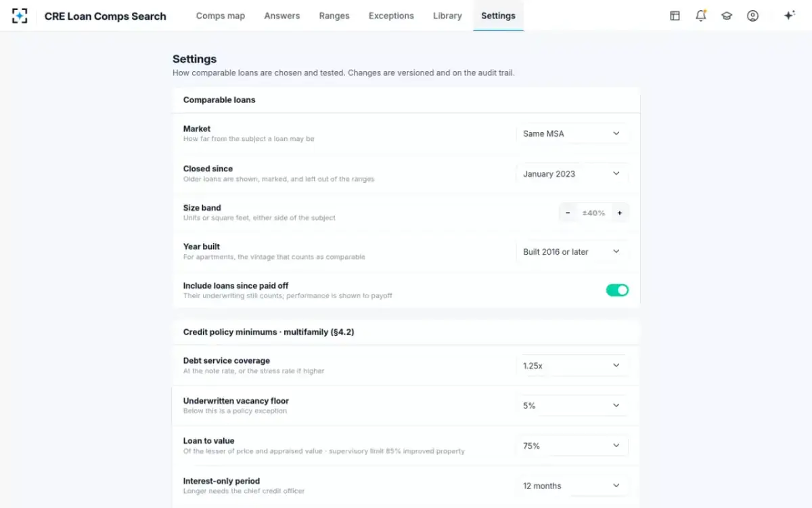Click the Comparable loans section header
812x508 pixels.
tap(219, 100)
